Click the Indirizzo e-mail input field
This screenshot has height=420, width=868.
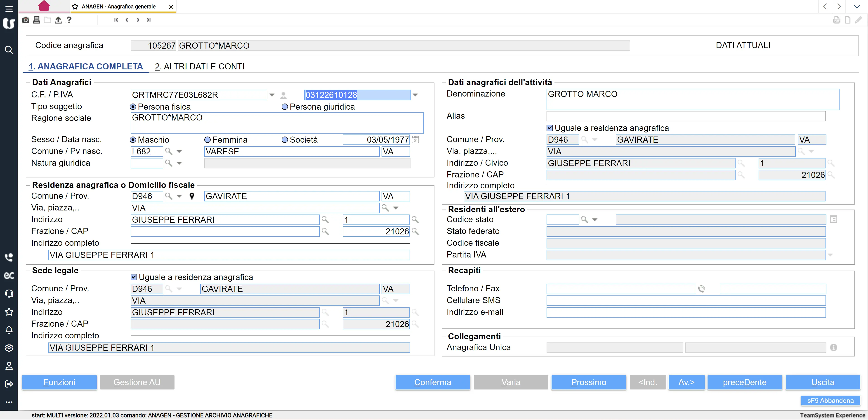pyautogui.click(x=686, y=312)
